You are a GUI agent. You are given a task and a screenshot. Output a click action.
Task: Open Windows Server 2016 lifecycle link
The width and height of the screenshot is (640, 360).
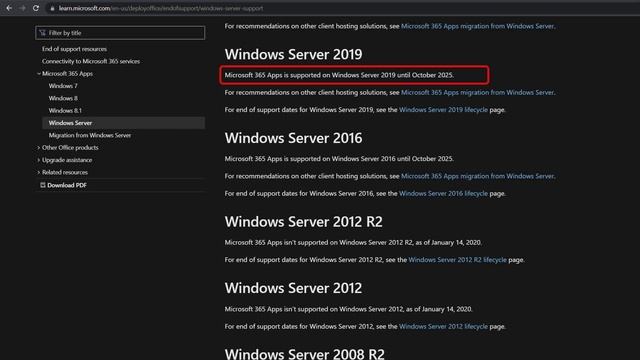443,193
